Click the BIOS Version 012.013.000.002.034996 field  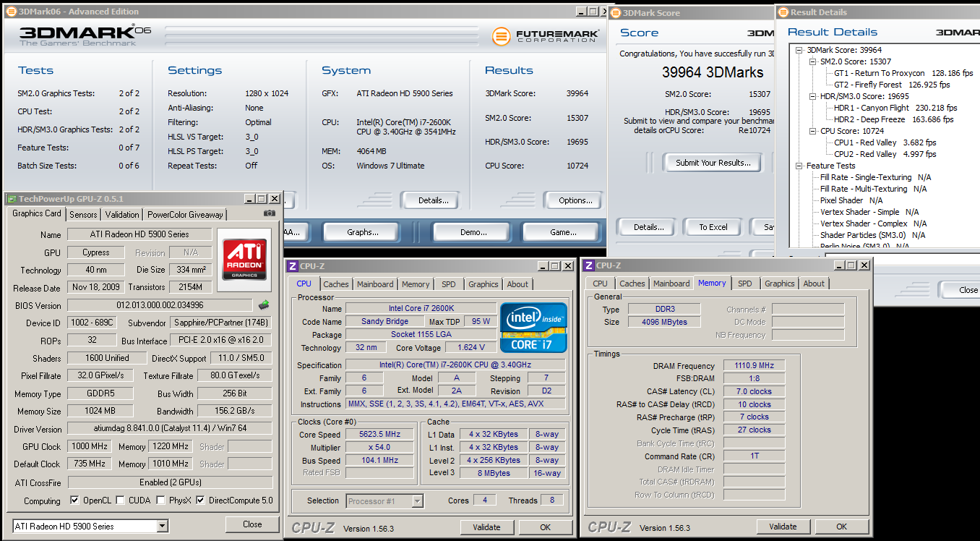click(x=160, y=305)
